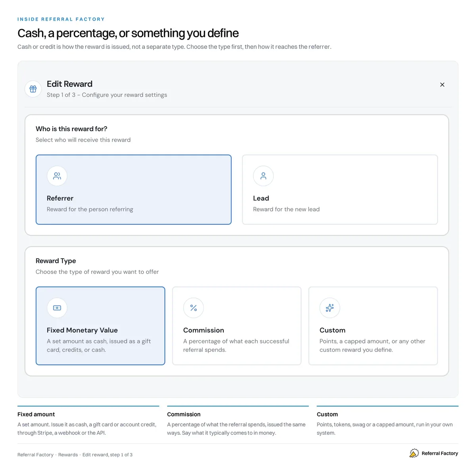476x468 pixels.
Task: Click the banknote Fixed Monetary Value icon
Action: (57, 308)
